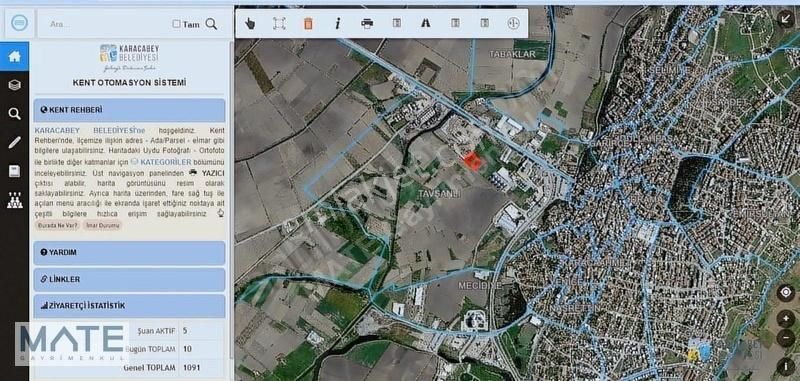The width and height of the screenshot is (800, 381).
Task: Click the Burada Ne Var? button
Action: [57, 225]
